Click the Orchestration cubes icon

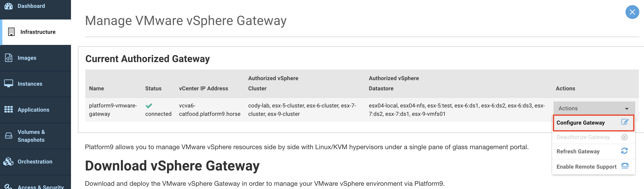point(9,161)
